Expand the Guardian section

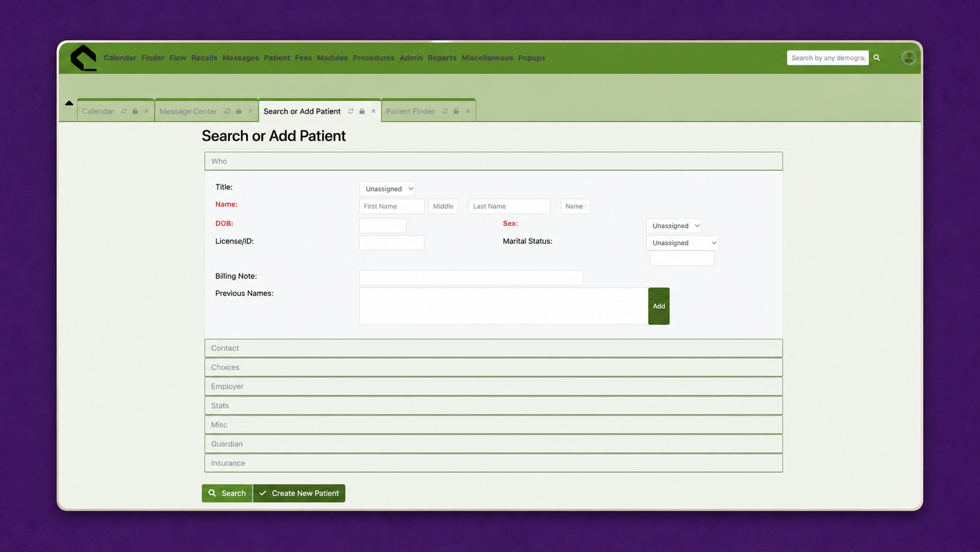(494, 444)
